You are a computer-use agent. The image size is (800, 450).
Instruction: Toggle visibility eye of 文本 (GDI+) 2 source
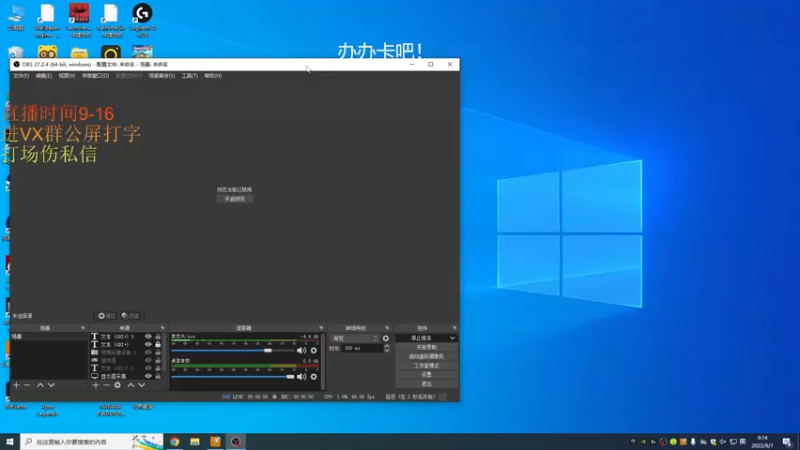pos(148,368)
